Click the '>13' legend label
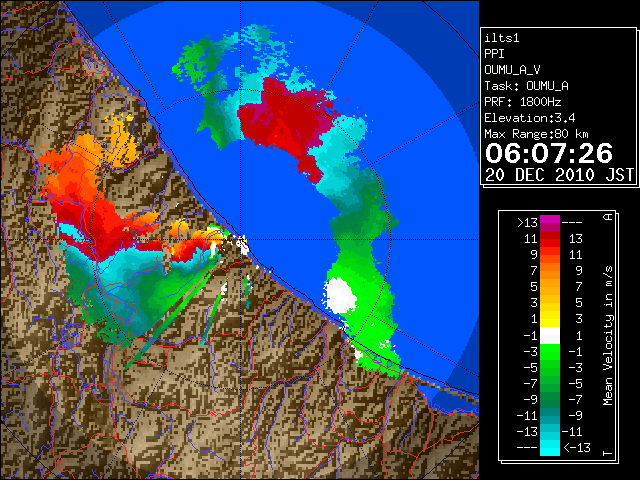Viewport: 640px width, 480px height. [x=527, y=223]
